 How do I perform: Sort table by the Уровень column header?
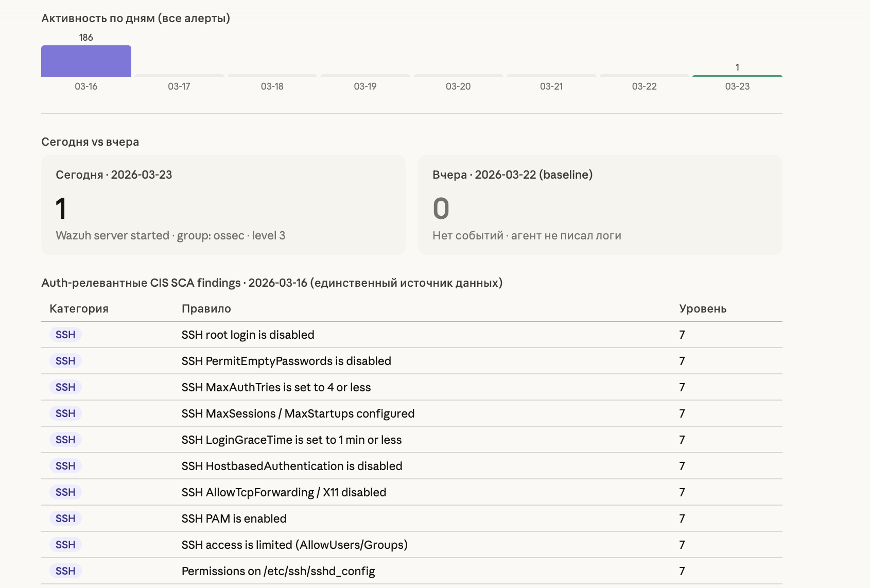point(702,309)
